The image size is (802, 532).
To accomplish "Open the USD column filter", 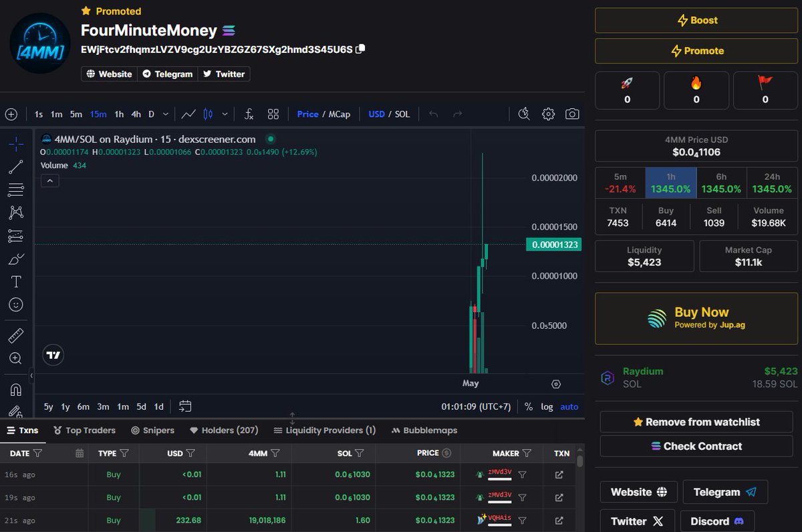I will (x=190, y=453).
